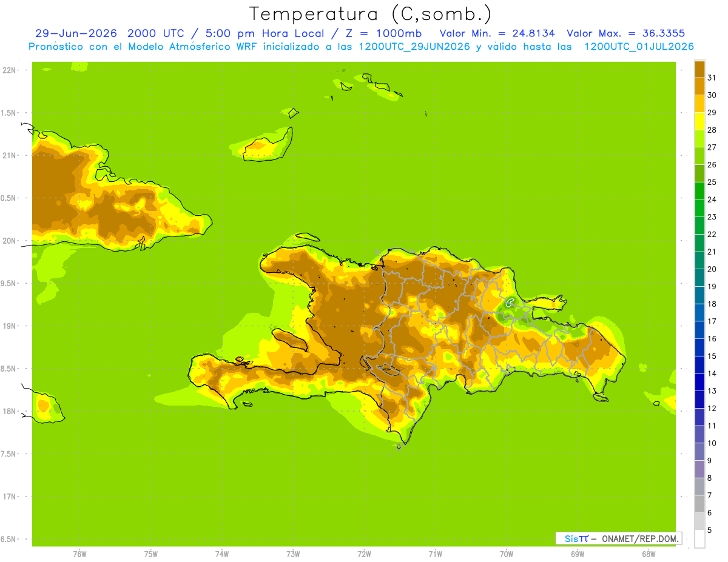The height and width of the screenshot is (562, 728).
Task: Click the "68W" longitude axis label
Action: point(649,554)
